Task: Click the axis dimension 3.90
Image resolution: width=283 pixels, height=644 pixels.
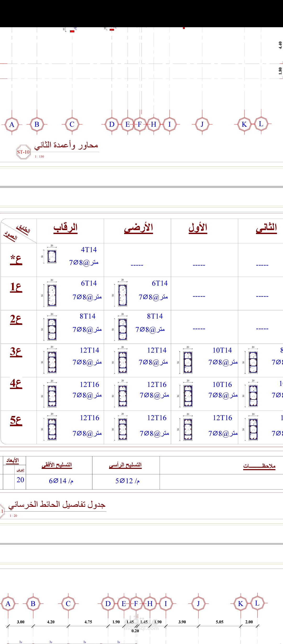Action: 182,622
